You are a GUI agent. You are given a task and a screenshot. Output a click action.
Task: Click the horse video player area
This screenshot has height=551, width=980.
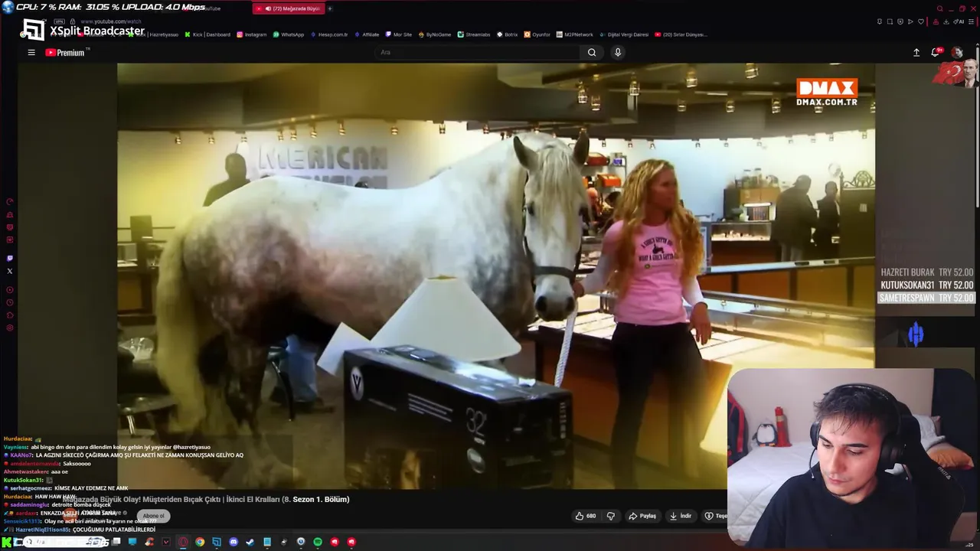coord(496,275)
